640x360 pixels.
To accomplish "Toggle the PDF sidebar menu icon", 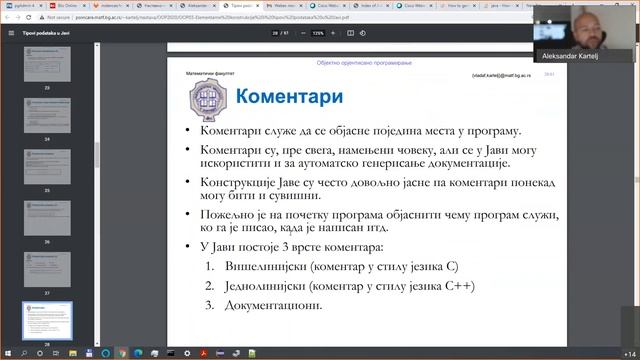I will point(11,33).
